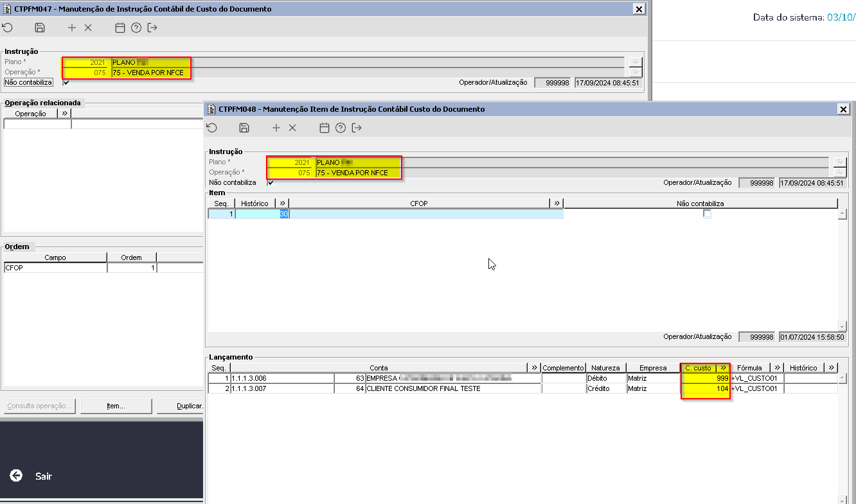This screenshot has width=856, height=504.
Task: Click the Consulta operação button
Action: (39, 406)
